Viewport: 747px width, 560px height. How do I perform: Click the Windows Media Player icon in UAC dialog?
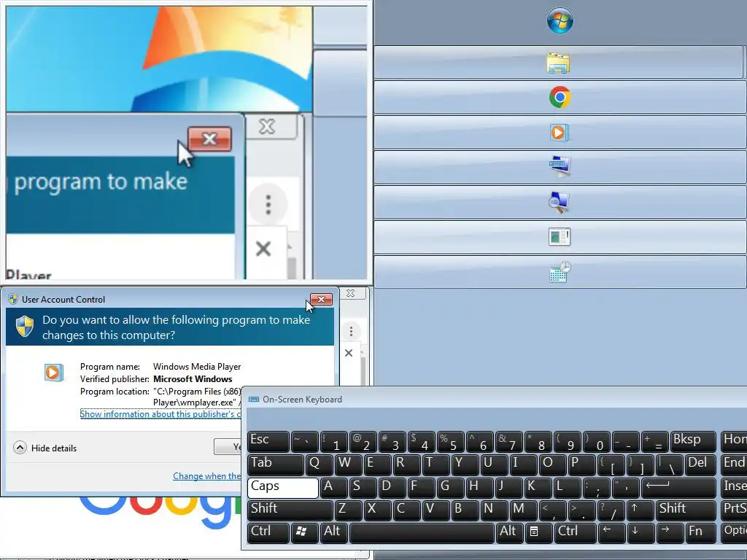[53, 373]
